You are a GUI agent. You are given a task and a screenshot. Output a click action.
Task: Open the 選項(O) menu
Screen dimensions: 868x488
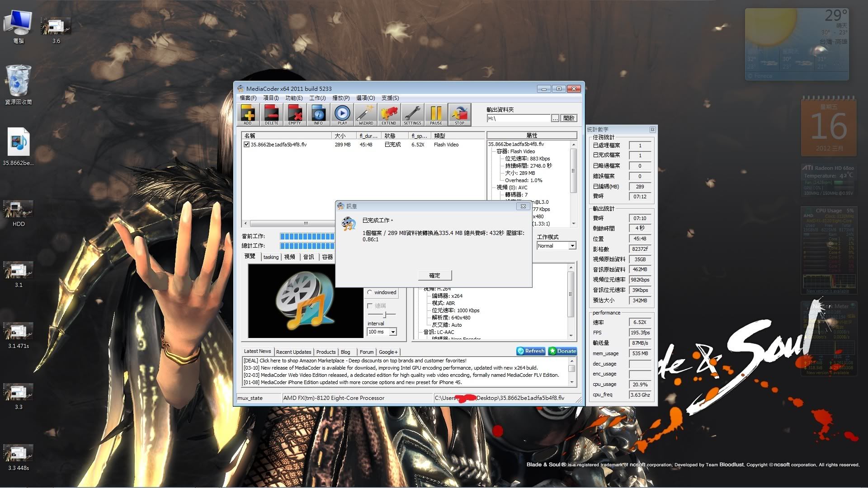click(365, 98)
